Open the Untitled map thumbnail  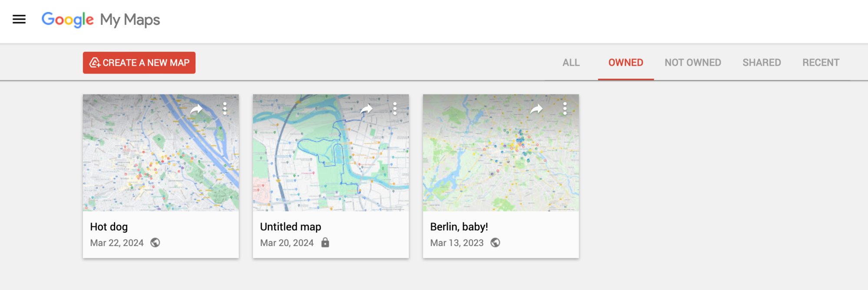331,153
